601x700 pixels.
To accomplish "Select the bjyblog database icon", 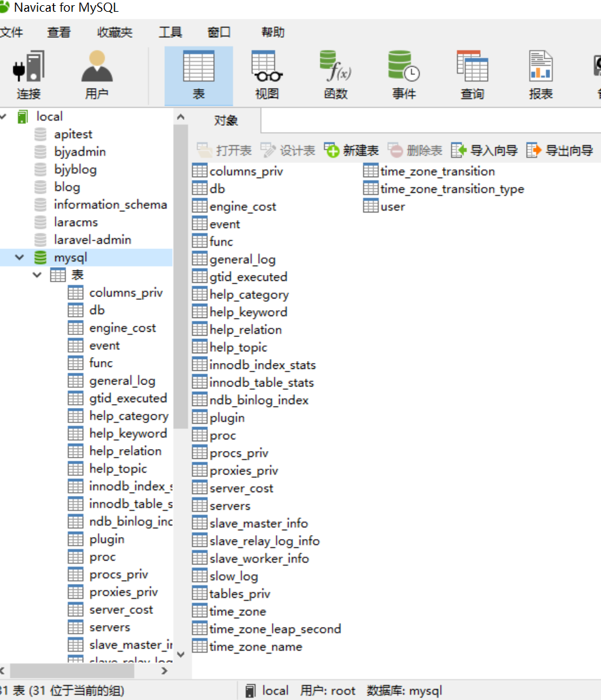I will point(40,169).
